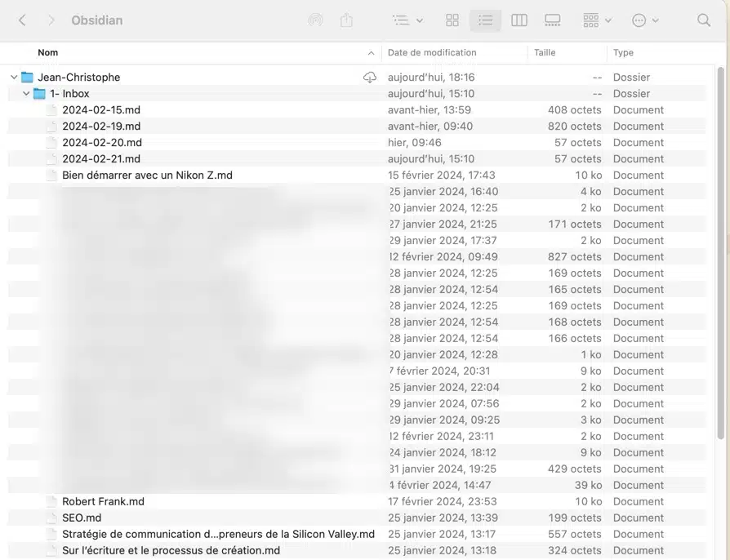Click the Share icon in toolbar
Viewport: 730px width, 560px height.
coord(346,20)
